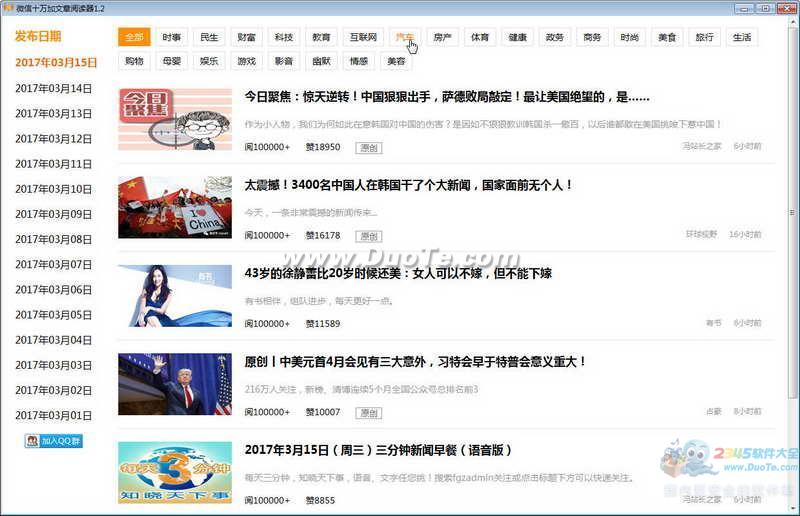Open the 政务 category tab

coord(555,37)
